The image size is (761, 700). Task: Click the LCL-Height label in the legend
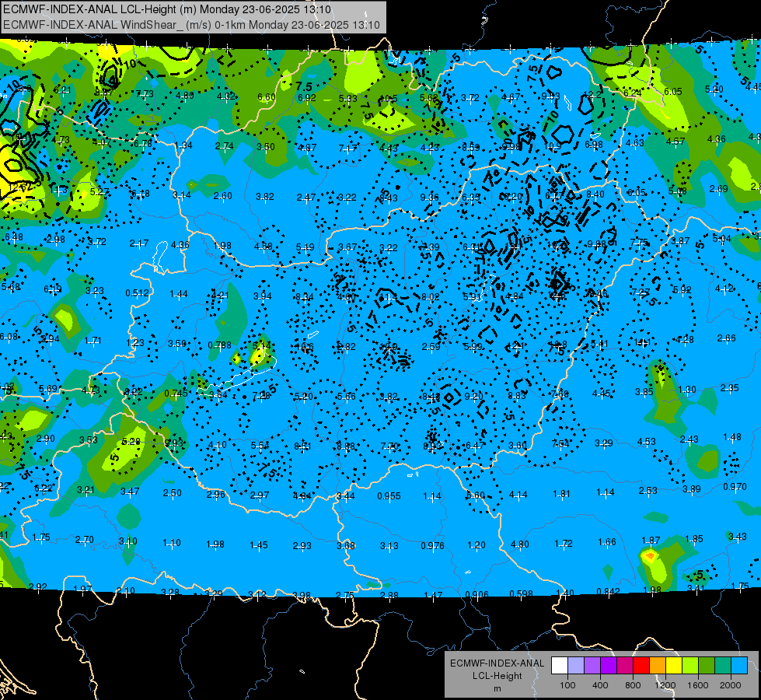(x=497, y=676)
